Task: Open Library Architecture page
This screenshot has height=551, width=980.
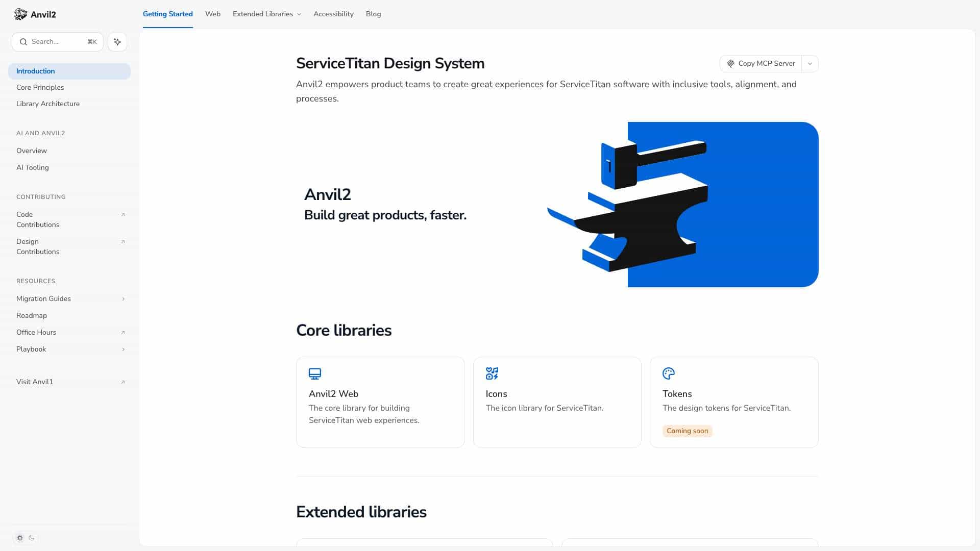Action: (x=69, y=104)
